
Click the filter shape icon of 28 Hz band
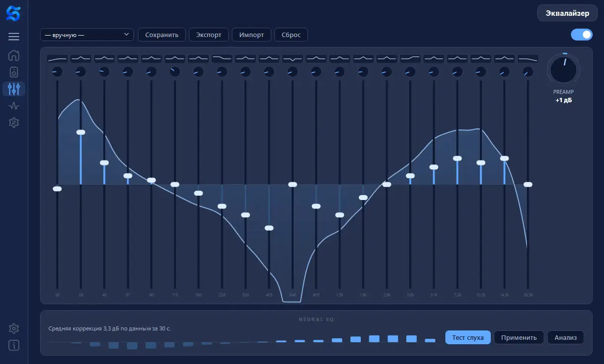[81, 58]
